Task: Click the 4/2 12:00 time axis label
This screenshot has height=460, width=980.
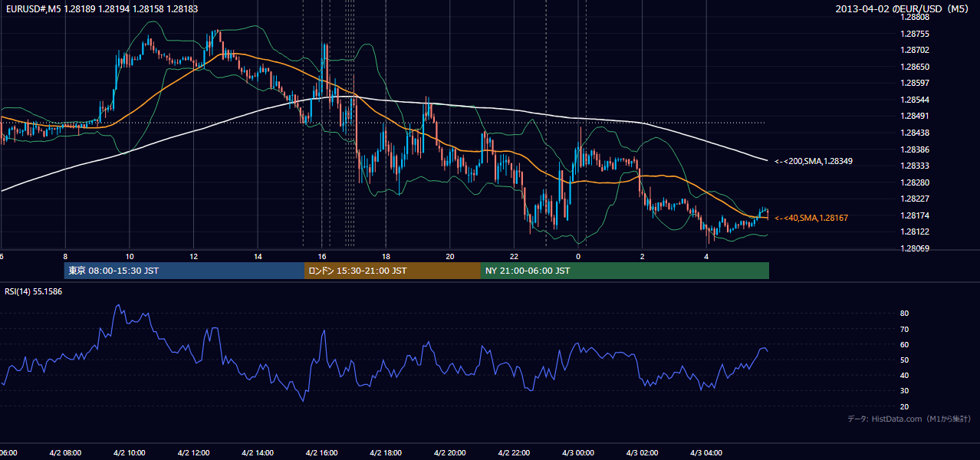Action: [193, 453]
